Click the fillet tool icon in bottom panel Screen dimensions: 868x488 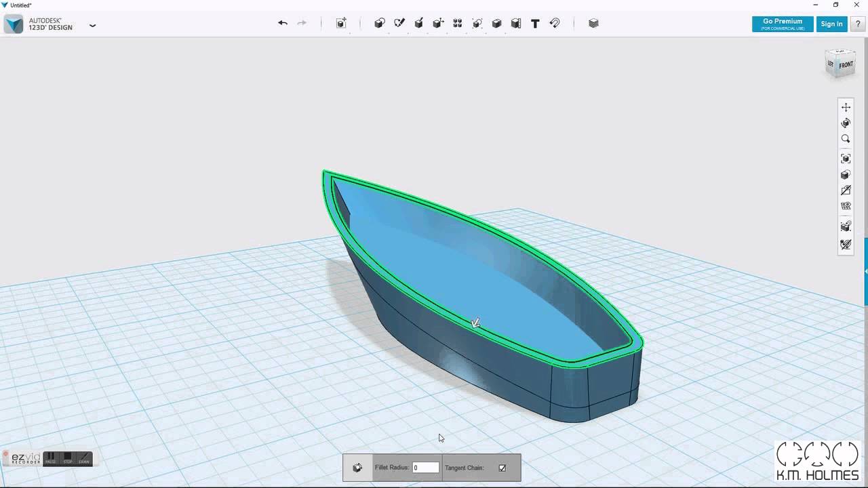tap(357, 468)
